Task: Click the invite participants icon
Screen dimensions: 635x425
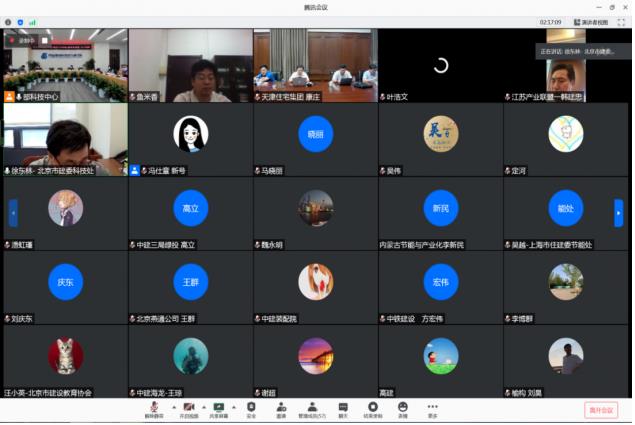Action: (281, 410)
